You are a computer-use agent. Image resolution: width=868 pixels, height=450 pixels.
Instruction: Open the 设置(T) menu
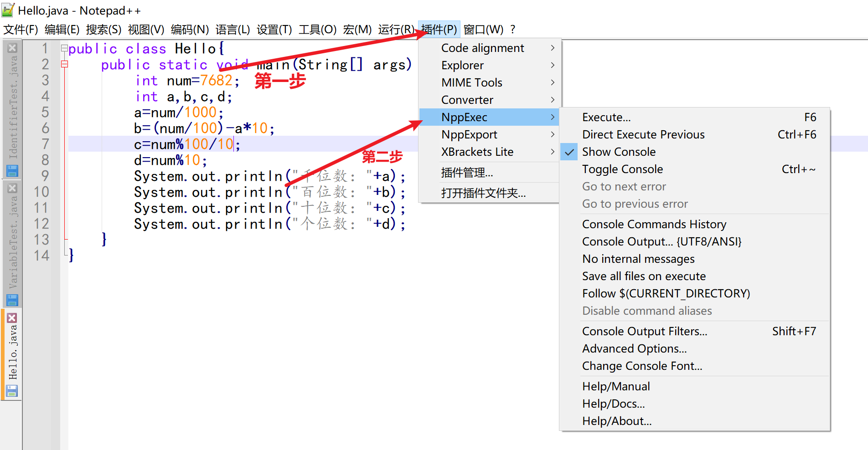click(x=274, y=30)
